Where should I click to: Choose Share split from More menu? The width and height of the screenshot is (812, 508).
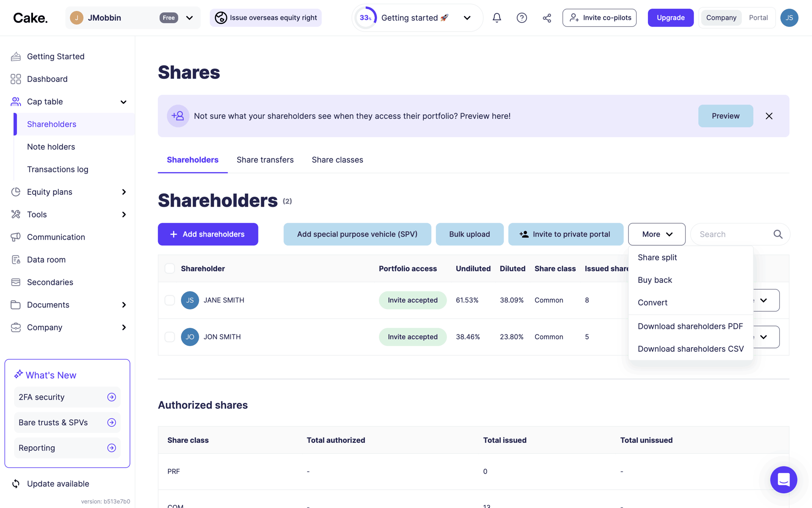pos(691,257)
